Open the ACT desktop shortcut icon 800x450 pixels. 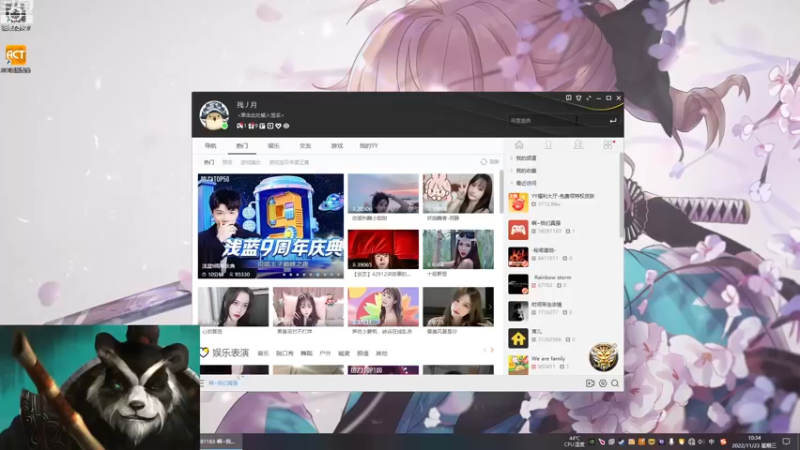[16, 58]
